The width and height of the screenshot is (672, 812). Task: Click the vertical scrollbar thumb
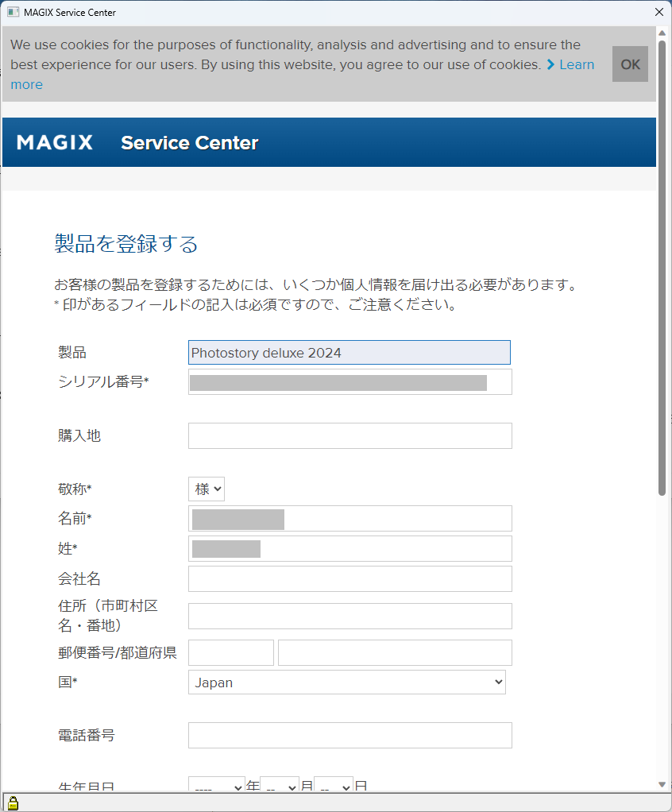point(662,268)
